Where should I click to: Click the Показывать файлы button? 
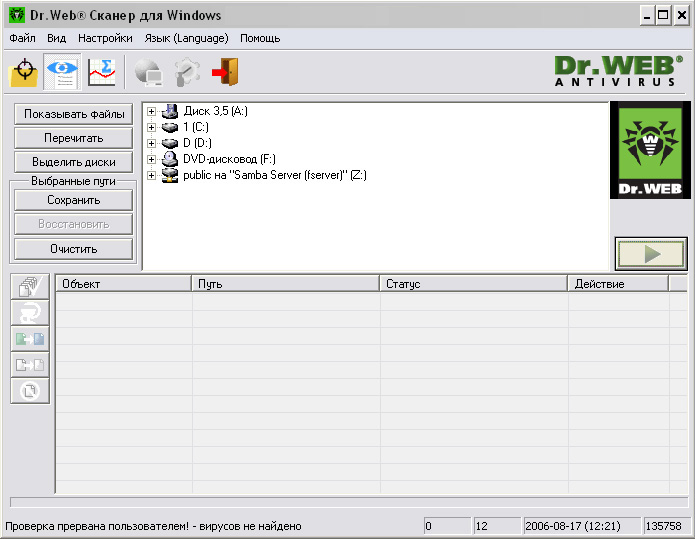74,114
